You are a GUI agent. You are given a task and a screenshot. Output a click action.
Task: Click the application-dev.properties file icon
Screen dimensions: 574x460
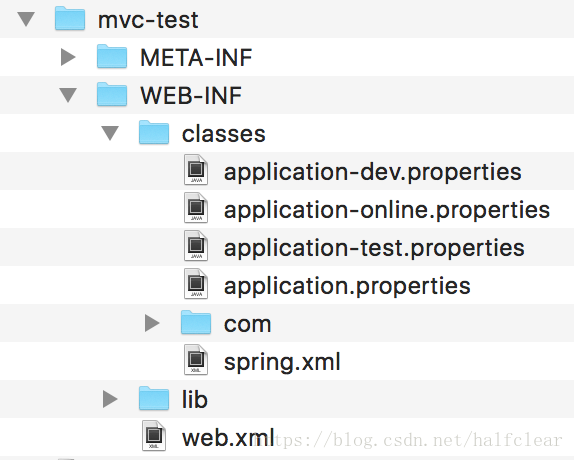click(x=196, y=170)
